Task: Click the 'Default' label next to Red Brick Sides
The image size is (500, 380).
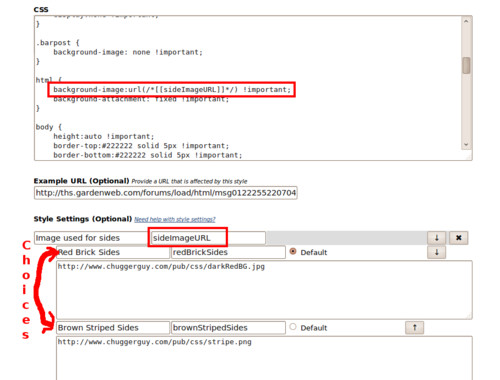Action: pyautogui.click(x=314, y=252)
